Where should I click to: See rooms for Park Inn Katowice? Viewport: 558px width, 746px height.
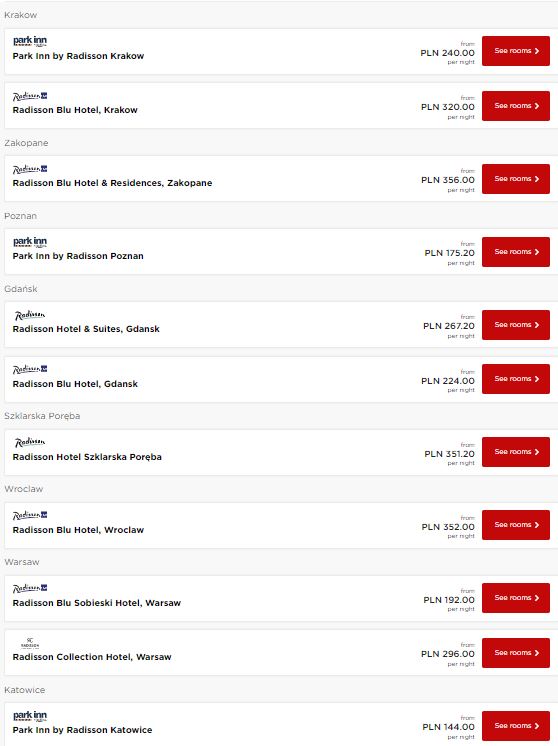tap(516, 726)
